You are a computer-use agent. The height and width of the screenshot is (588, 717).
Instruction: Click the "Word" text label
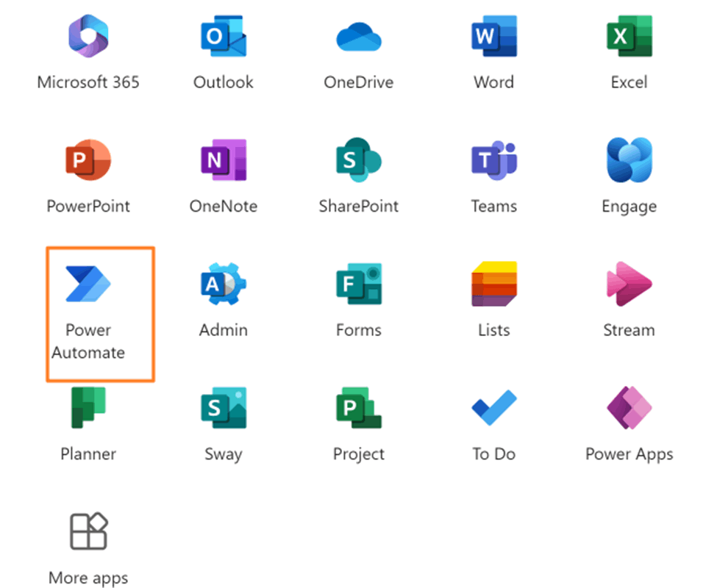494,82
